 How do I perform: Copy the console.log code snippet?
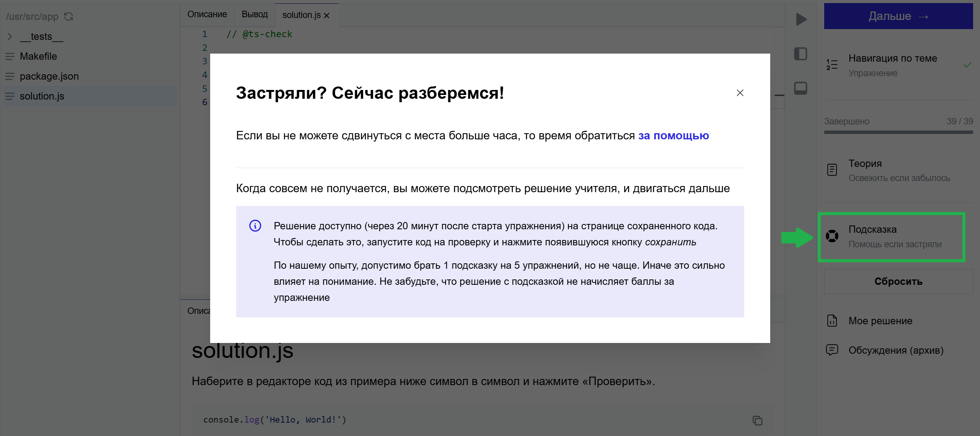pos(757,420)
